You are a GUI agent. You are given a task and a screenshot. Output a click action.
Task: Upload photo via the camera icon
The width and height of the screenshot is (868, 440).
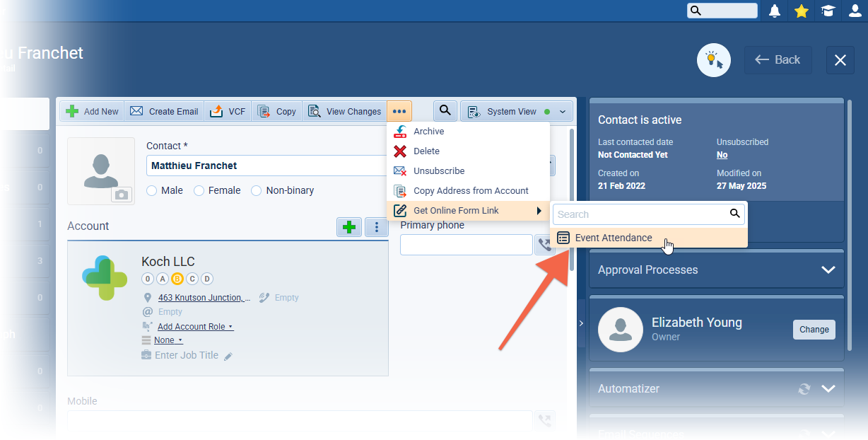[x=122, y=195]
